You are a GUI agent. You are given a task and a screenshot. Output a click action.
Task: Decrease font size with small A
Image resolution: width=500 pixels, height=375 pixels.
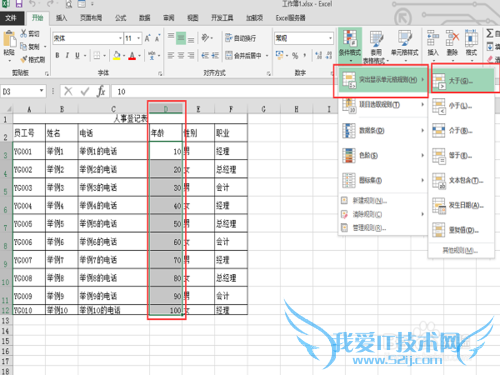point(157,38)
